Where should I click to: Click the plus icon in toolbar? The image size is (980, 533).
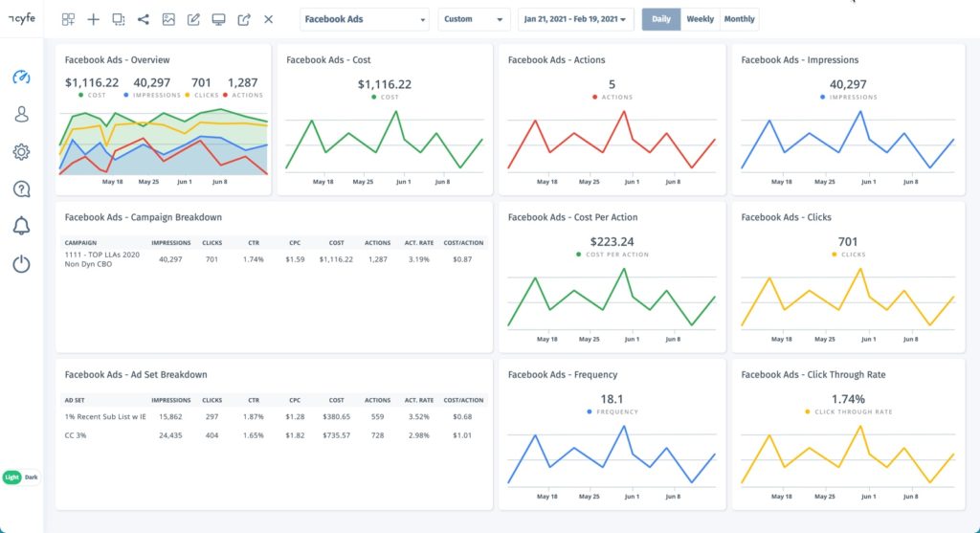coord(93,19)
